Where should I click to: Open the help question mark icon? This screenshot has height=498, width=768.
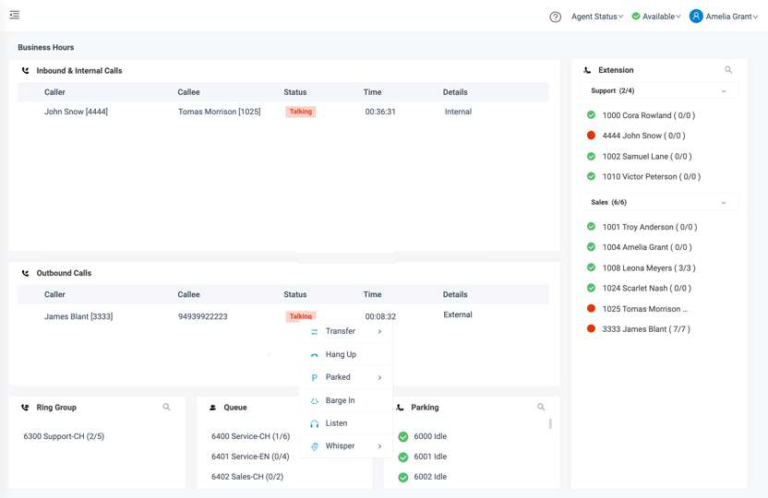coord(555,17)
